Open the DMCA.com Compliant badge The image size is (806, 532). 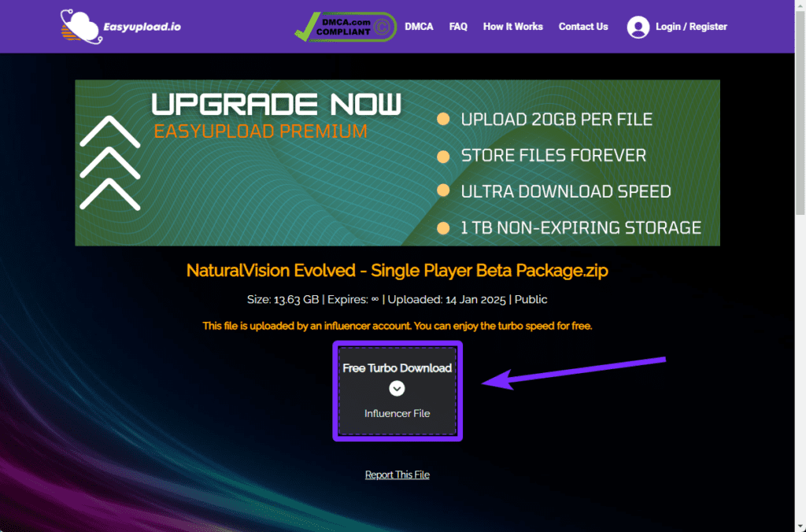click(346, 27)
